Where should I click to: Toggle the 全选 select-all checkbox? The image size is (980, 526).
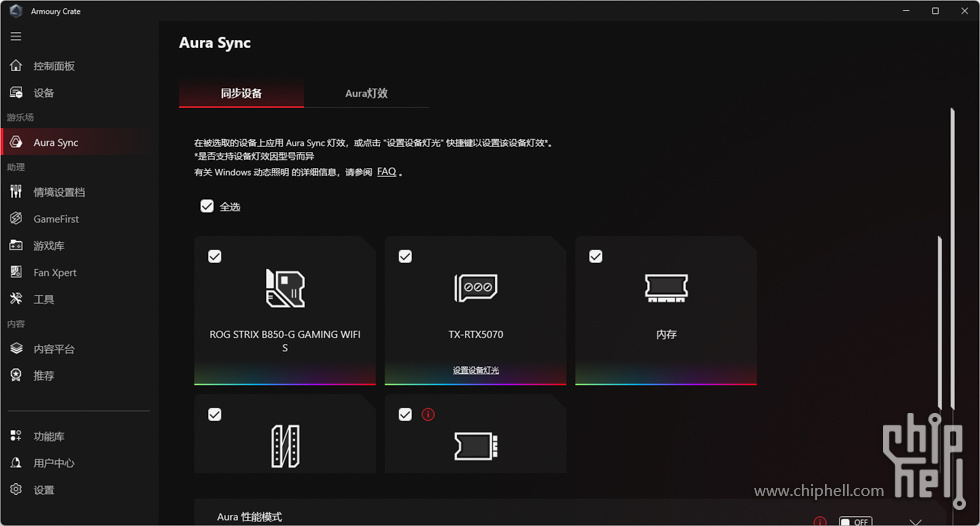[x=207, y=206]
